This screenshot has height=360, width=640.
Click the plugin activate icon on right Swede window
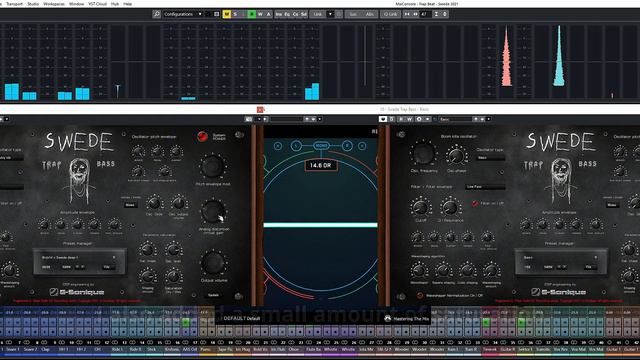[383, 119]
